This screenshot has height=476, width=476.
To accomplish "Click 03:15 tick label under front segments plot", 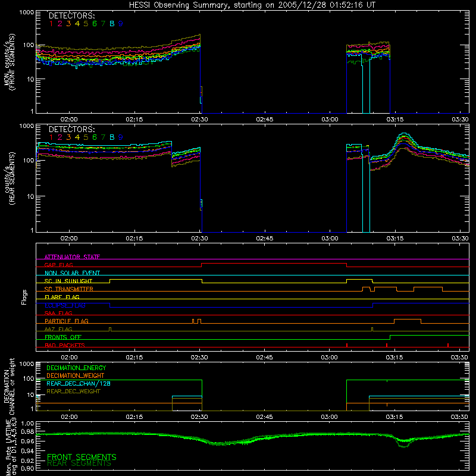I will [395, 120].
